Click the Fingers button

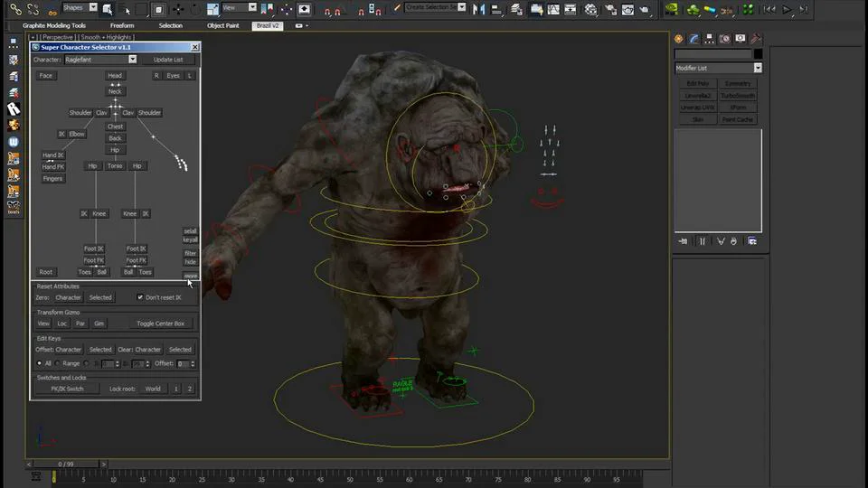coord(52,178)
